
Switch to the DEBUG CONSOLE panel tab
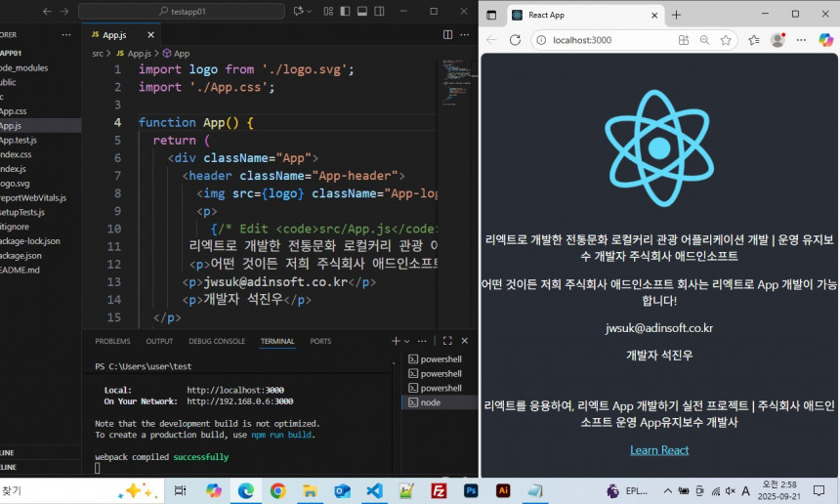[217, 341]
